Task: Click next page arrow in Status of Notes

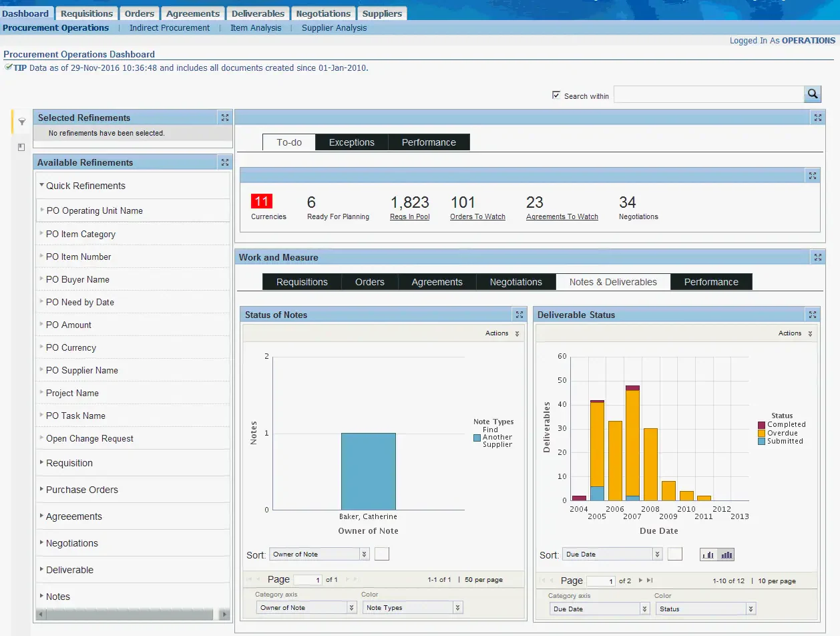Action: tap(347, 579)
